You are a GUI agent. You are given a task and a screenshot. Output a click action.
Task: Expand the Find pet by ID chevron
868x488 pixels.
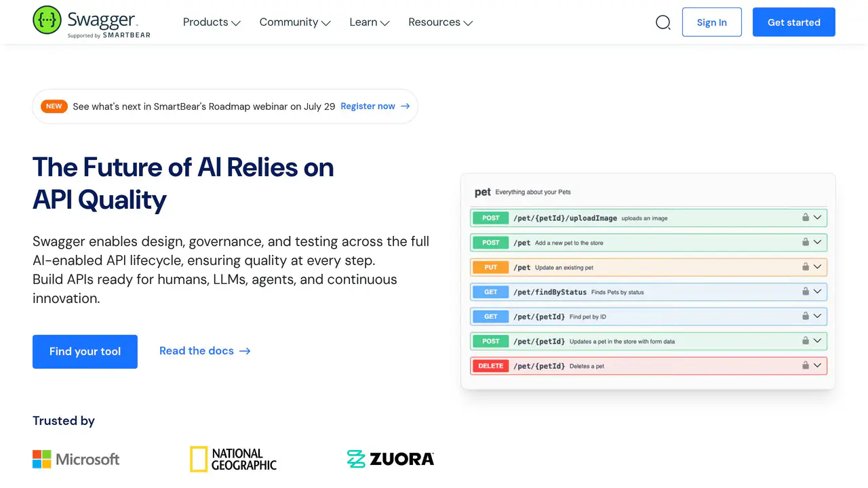pos(818,316)
